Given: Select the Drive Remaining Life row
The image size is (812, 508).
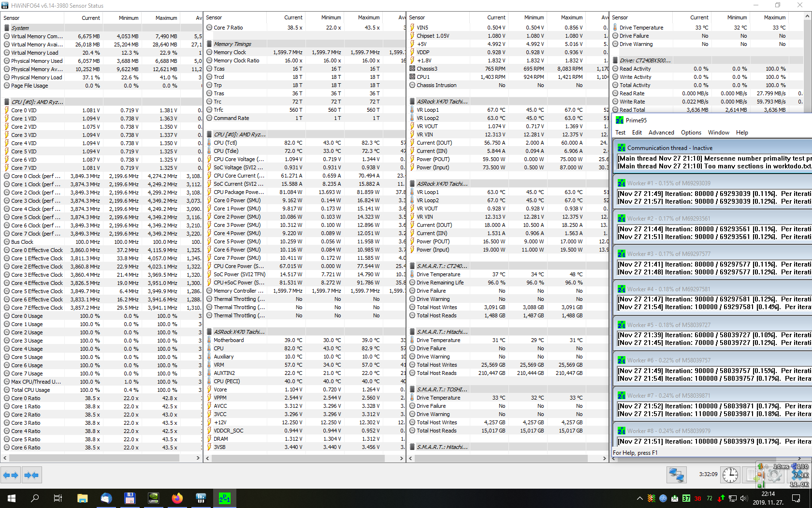Looking at the screenshot, I should 508,283.
